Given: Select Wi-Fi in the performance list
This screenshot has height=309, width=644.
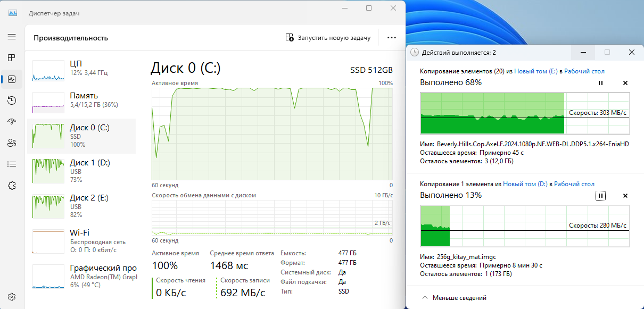Looking at the screenshot, I should tap(82, 241).
